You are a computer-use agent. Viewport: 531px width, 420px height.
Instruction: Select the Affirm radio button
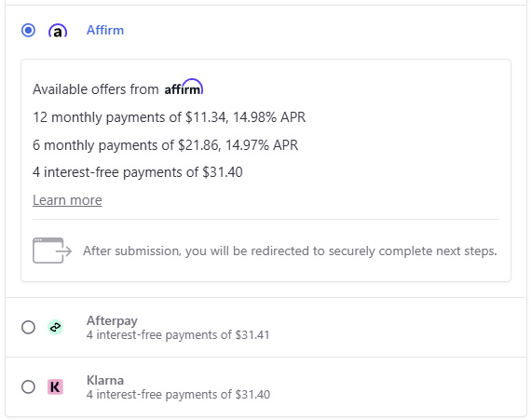pyautogui.click(x=28, y=30)
